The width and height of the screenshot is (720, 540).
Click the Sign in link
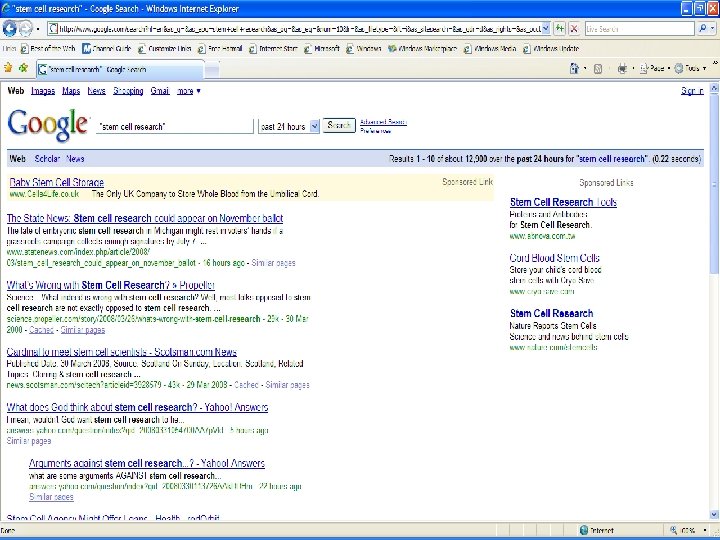point(692,91)
